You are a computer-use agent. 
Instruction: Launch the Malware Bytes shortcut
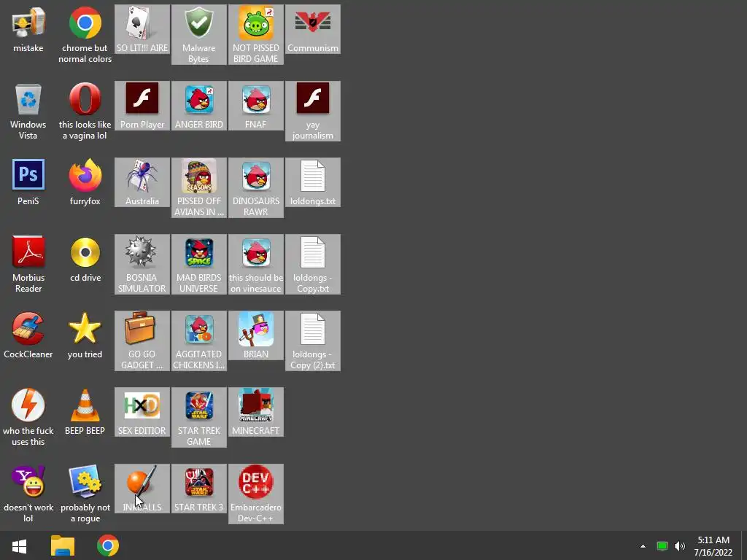point(198,35)
